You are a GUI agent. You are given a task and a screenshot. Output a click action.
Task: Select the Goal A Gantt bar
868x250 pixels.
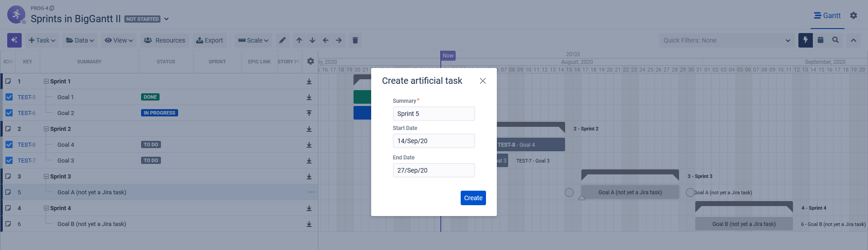[630, 192]
